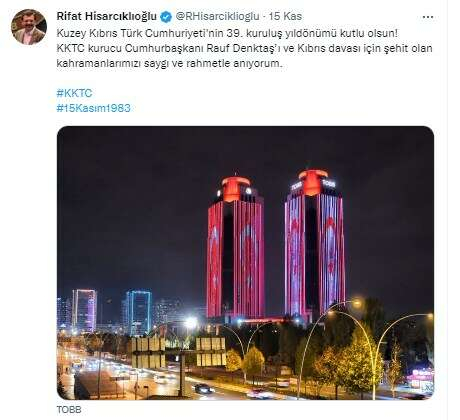Screen dimensions: 460x420
Task: Click the blue verified badge icon
Action: [166, 17]
